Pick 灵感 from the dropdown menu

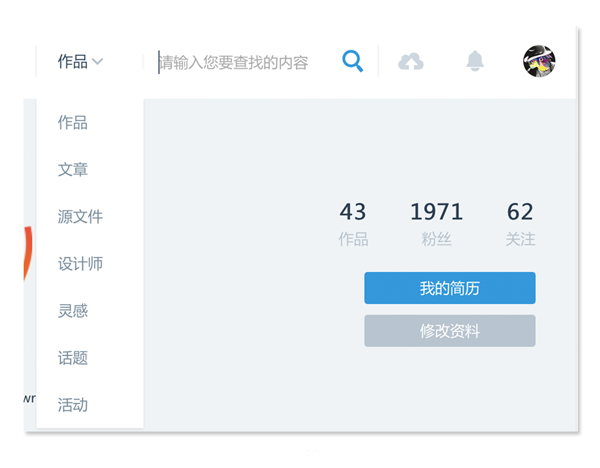tap(73, 311)
